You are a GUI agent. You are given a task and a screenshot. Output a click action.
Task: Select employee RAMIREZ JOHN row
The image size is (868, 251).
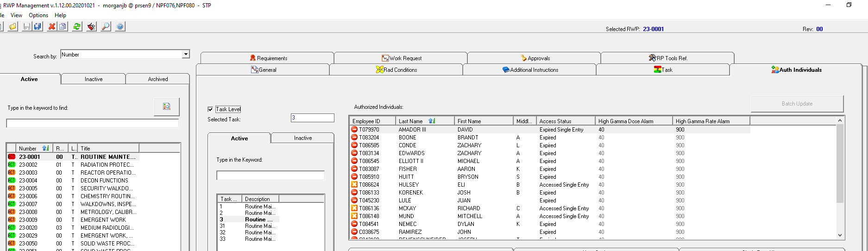(550, 232)
